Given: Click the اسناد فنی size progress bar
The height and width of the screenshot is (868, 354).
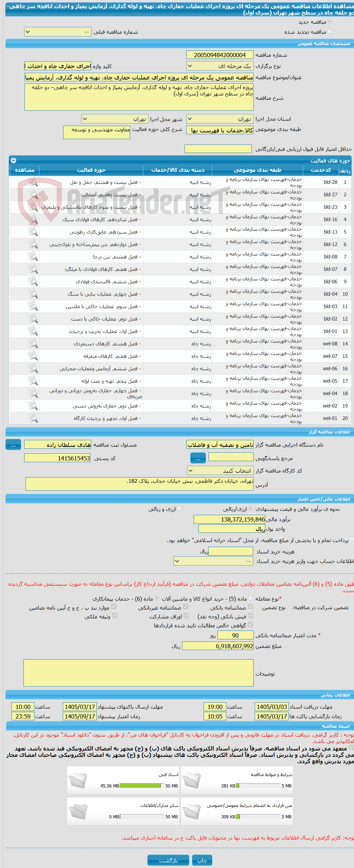Looking at the screenshot, I should click(x=142, y=786).
